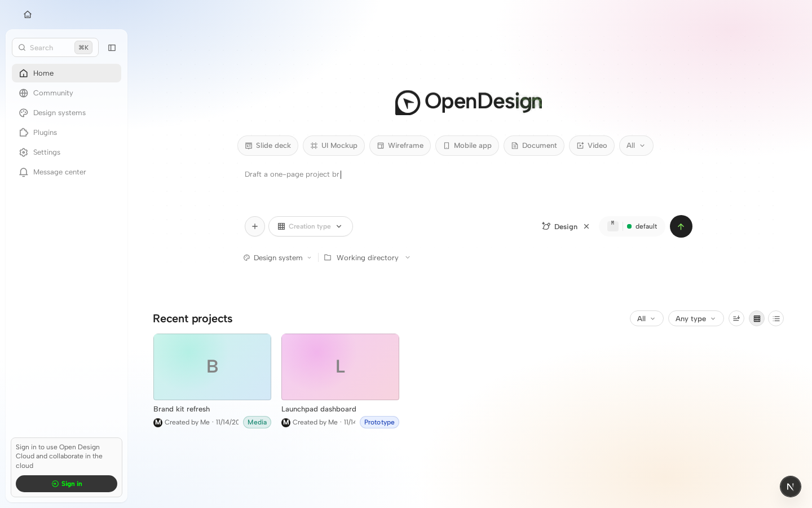Image resolution: width=812 pixels, height=508 pixels.
Task: Click the Sign in button
Action: [x=67, y=484]
